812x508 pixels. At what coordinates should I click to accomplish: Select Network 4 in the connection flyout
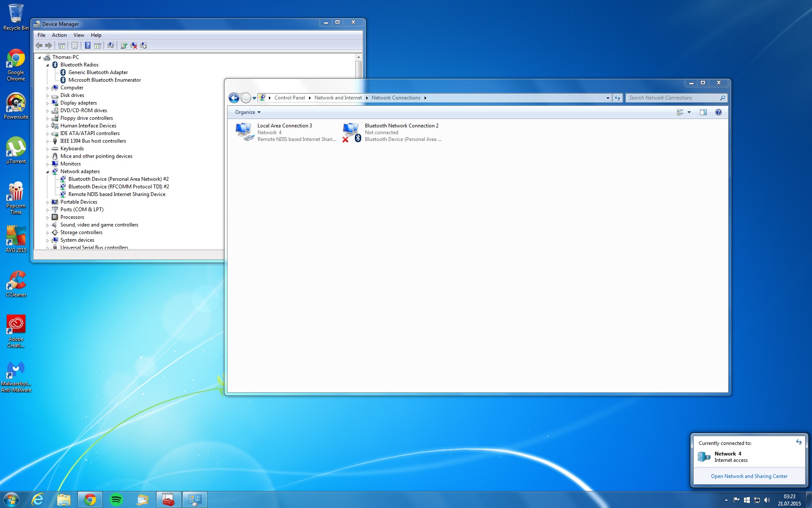pos(749,457)
